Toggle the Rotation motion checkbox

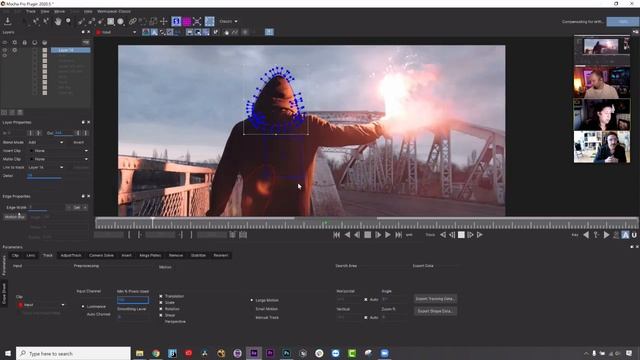click(x=161, y=309)
